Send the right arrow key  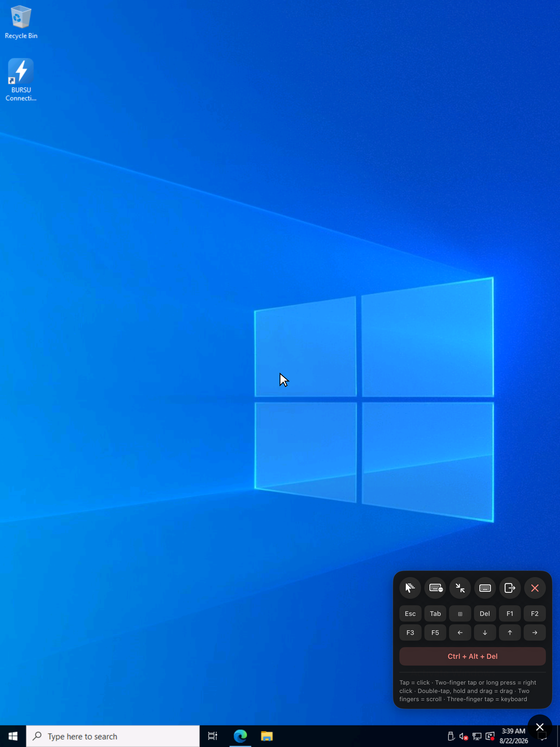click(535, 632)
